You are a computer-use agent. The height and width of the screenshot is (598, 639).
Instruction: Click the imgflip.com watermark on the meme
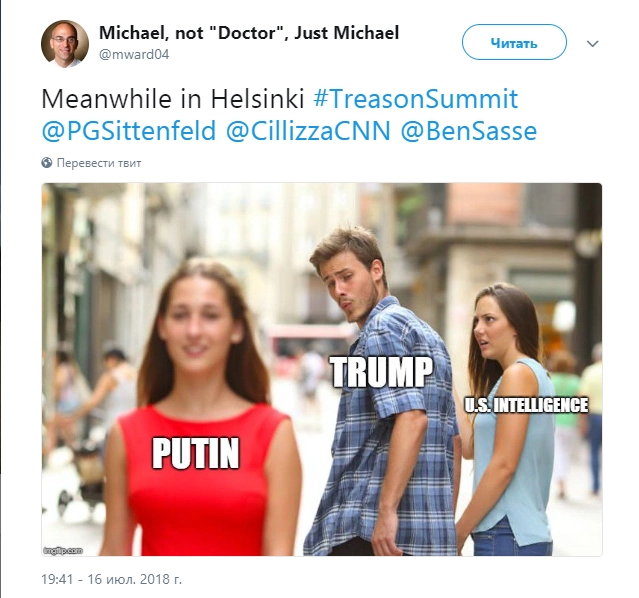point(63,551)
